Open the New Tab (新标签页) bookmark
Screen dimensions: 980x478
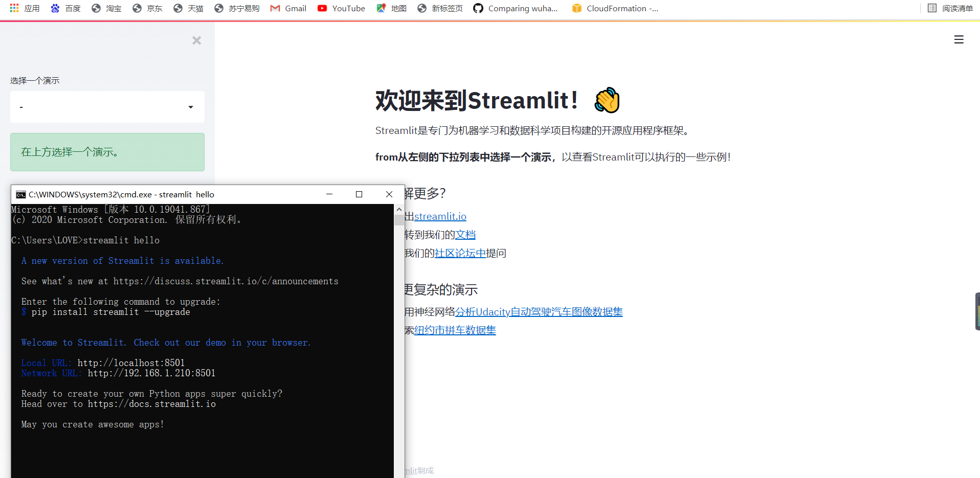440,8
